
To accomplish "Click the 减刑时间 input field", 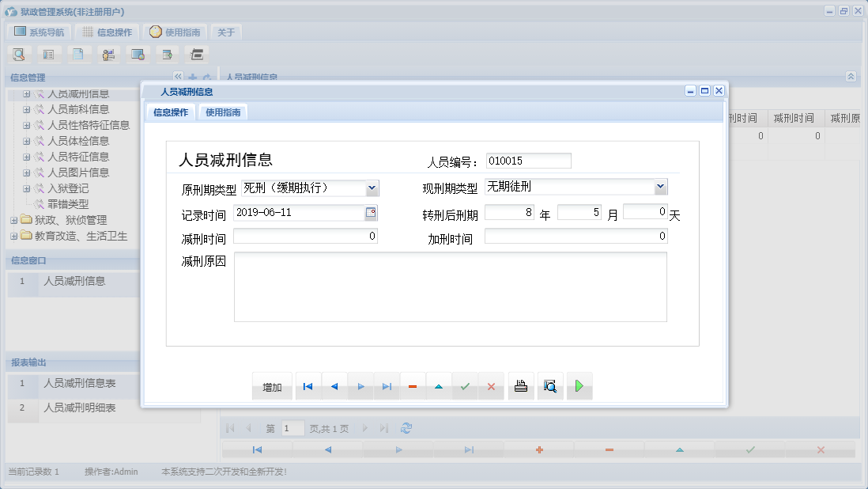I will pos(306,237).
